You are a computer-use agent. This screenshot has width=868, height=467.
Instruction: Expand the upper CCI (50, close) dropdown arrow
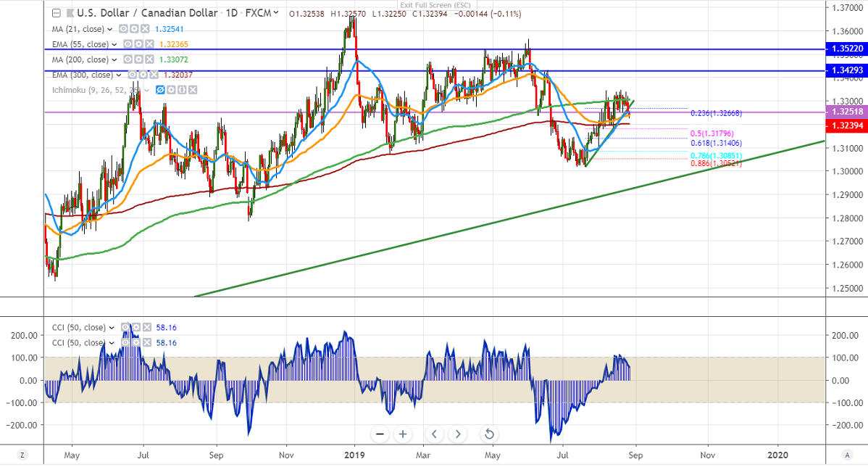[x=112, y=328]
